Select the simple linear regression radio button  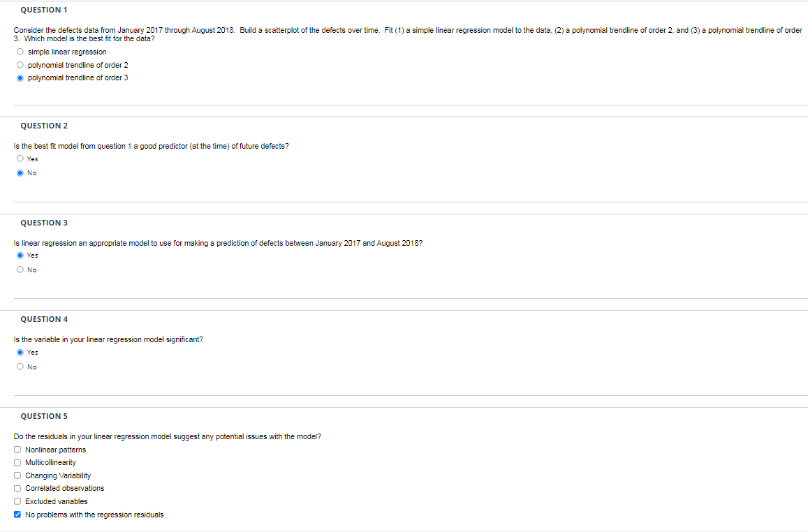click(20, 51)
